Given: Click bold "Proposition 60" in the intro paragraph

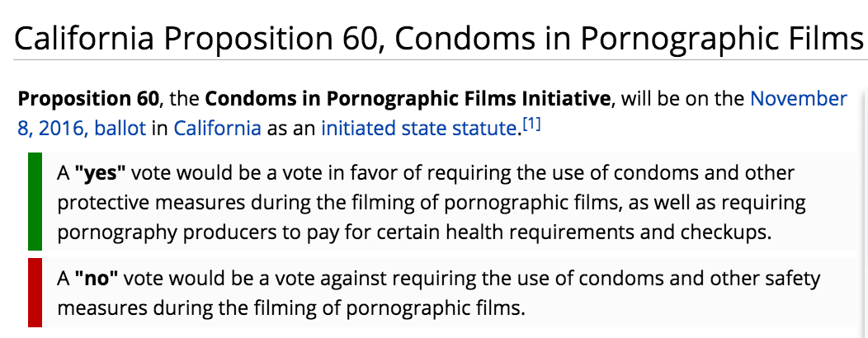Looking at the screenshot, I should [88, 100].
